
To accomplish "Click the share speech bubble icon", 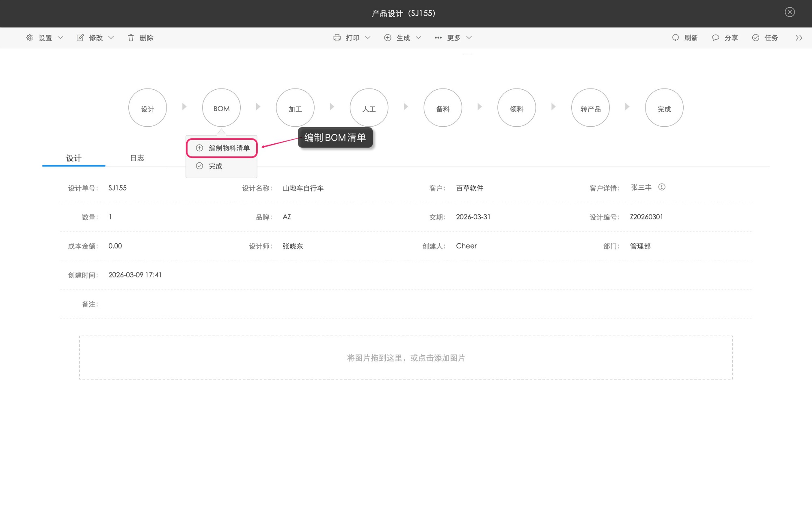I will [x=715, y=38].
